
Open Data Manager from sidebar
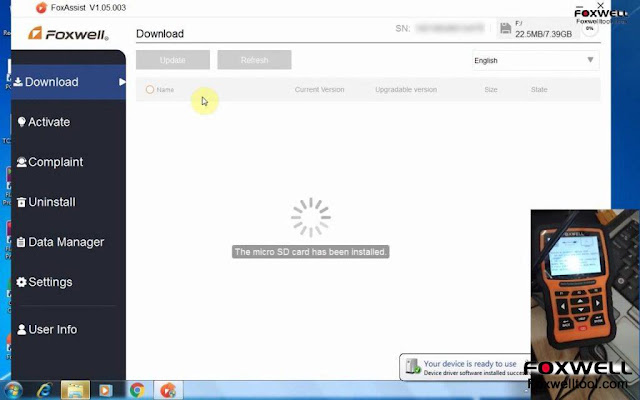(x=66, y=242)
